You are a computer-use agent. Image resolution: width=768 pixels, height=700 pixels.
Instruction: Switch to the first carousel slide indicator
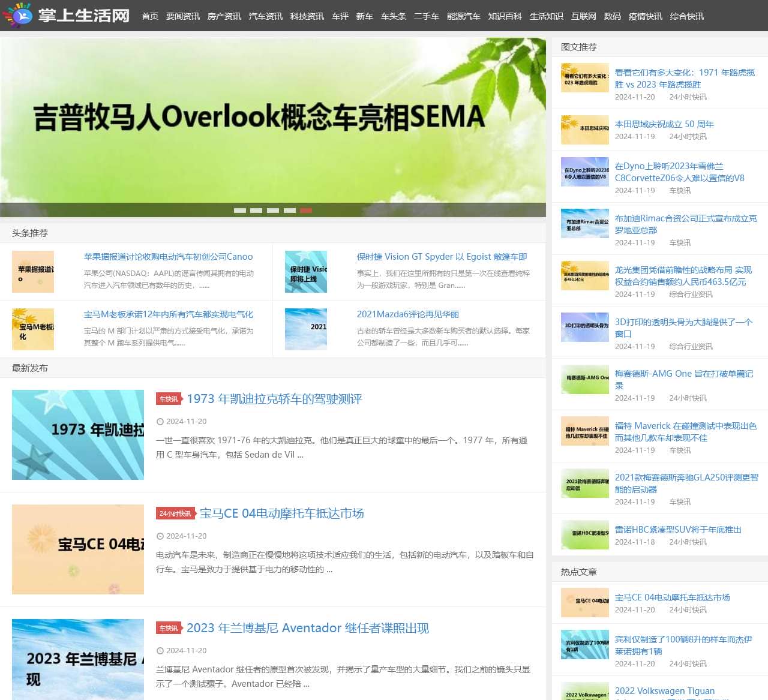tap(240, 211)
